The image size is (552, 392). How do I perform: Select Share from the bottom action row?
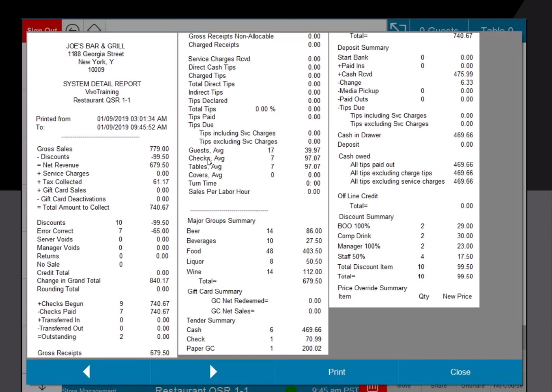tap(438, 386)
